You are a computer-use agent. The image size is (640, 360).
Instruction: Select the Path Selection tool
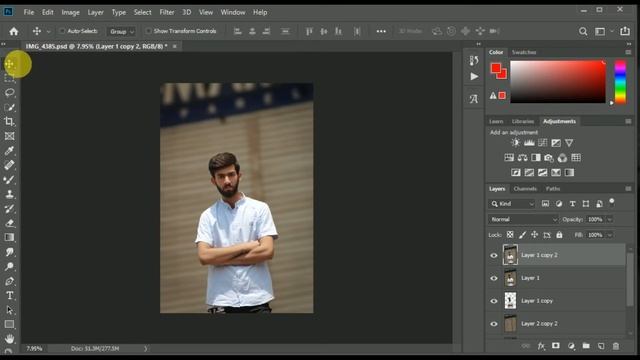coord(9,310)
